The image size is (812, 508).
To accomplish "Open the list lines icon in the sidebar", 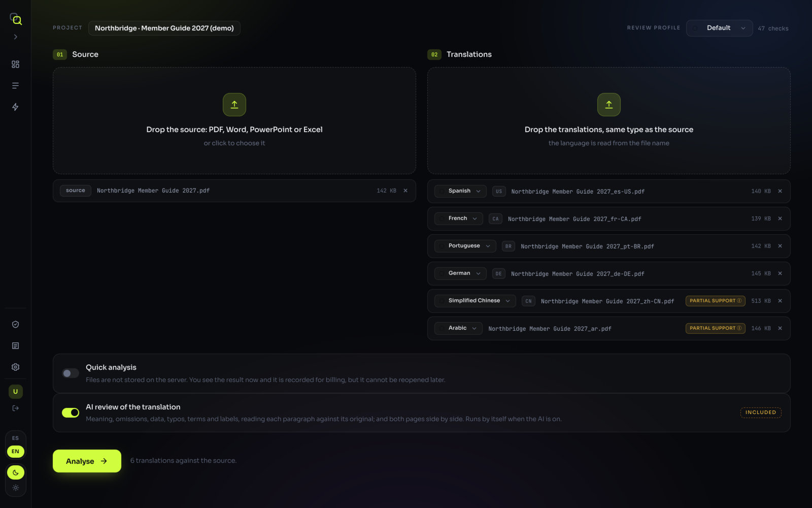I will [x=15, y=86].
